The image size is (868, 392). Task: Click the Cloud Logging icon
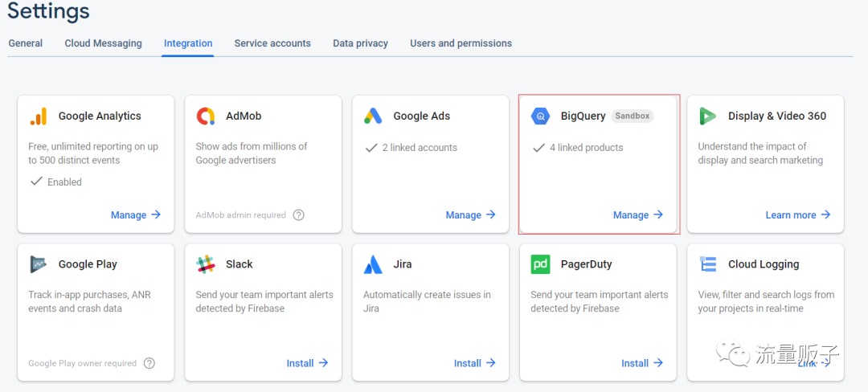[708, 264]
